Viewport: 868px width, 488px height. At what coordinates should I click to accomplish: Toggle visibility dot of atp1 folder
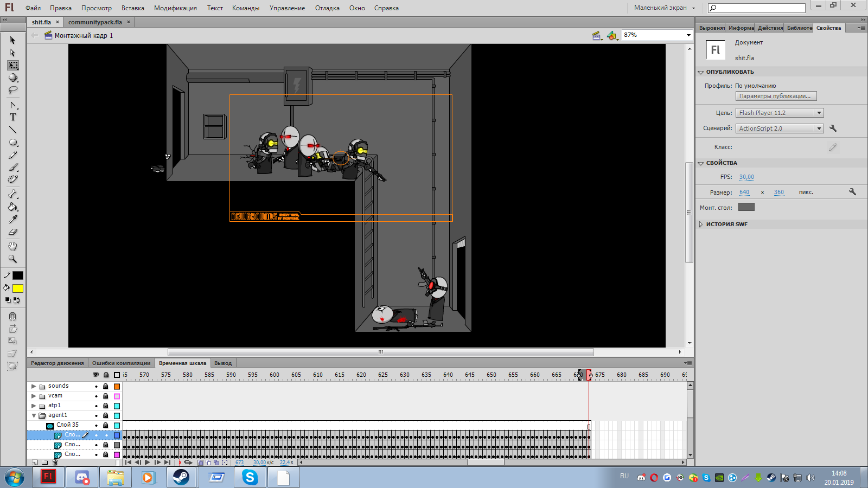click(x=96, y=406)
